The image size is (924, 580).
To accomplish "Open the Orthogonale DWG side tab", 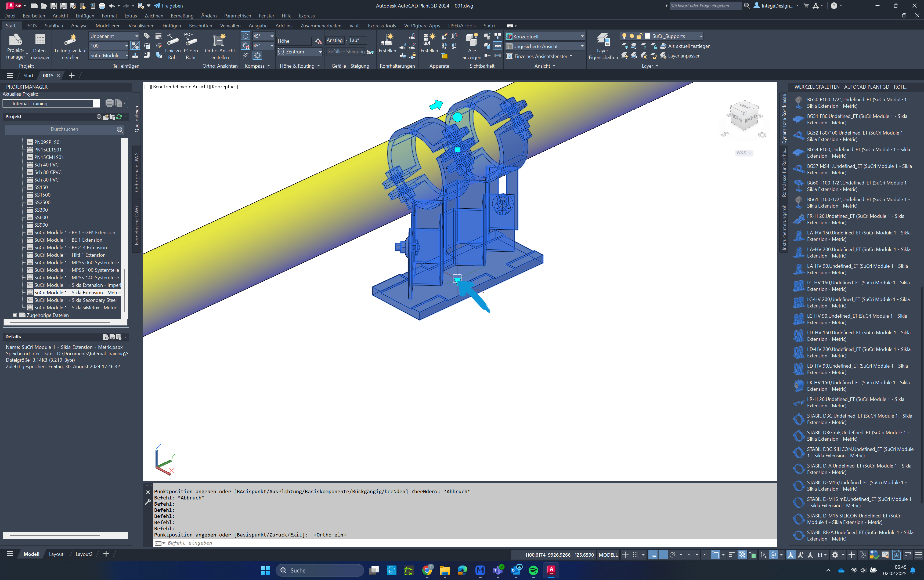I will tap(137, 172).
